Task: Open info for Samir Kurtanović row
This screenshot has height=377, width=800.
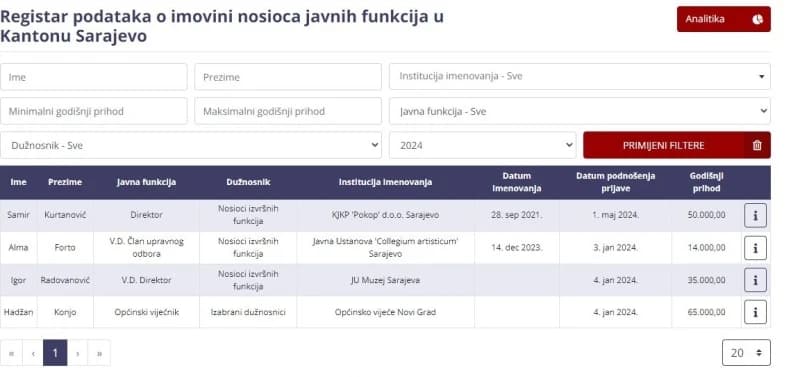Action: click(x=755, y=215)
